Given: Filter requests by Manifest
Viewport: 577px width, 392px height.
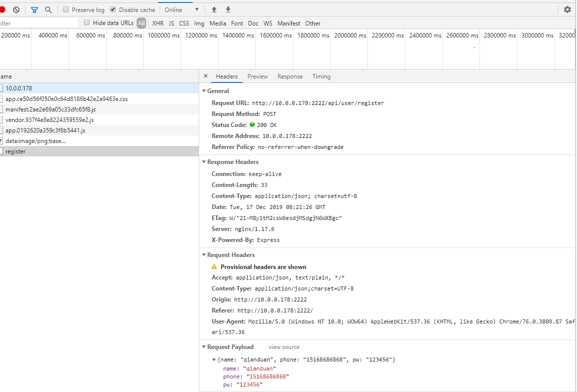Looking at the screenshot, I should coord(288,23).
